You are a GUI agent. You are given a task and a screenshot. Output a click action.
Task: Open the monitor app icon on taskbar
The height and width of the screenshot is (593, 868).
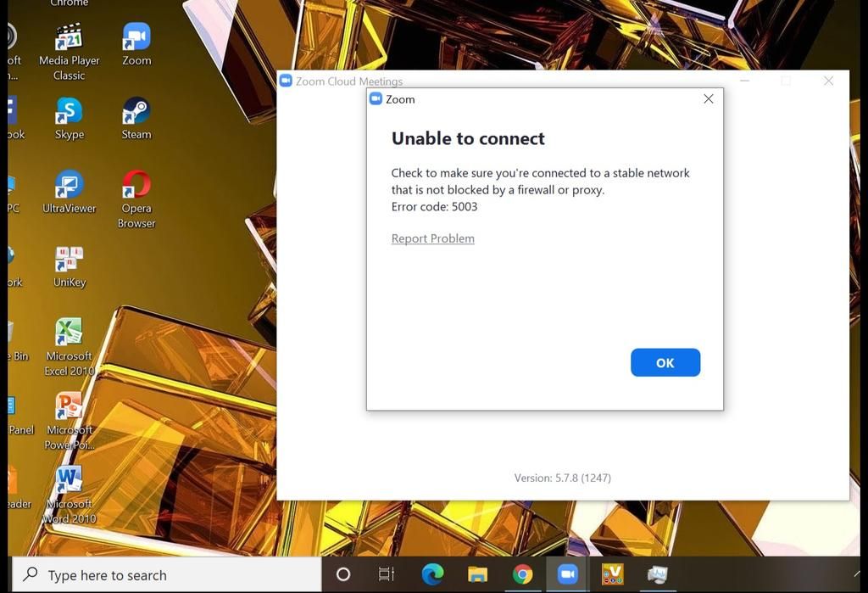(x=658, y=574)
